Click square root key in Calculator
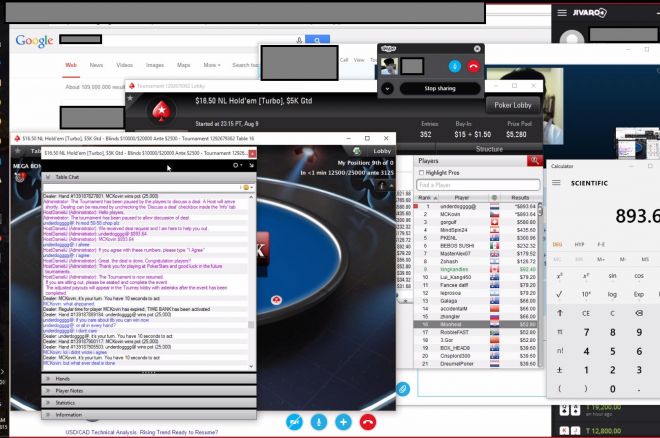 pyautogui.click(x=559, y=295)
